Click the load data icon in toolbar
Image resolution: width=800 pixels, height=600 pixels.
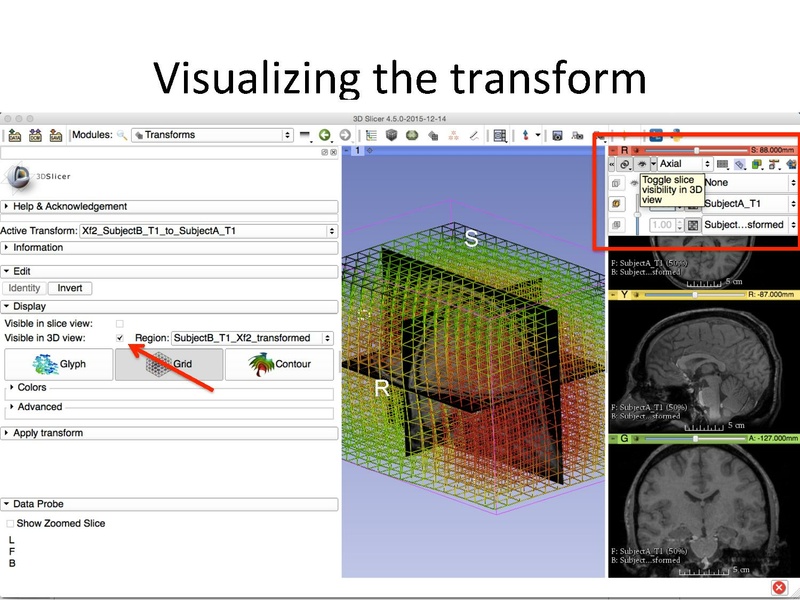[x=13, y=135]
